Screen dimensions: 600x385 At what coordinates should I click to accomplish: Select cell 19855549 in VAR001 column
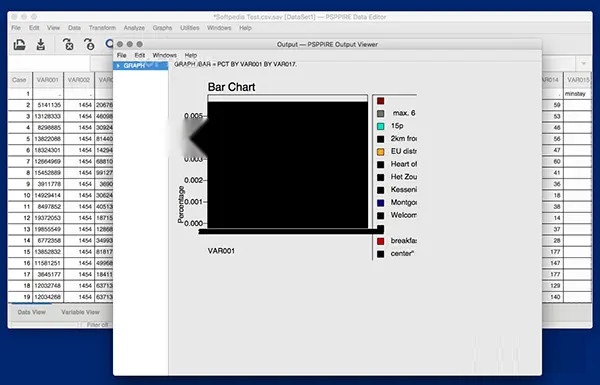tap(48, 229)
